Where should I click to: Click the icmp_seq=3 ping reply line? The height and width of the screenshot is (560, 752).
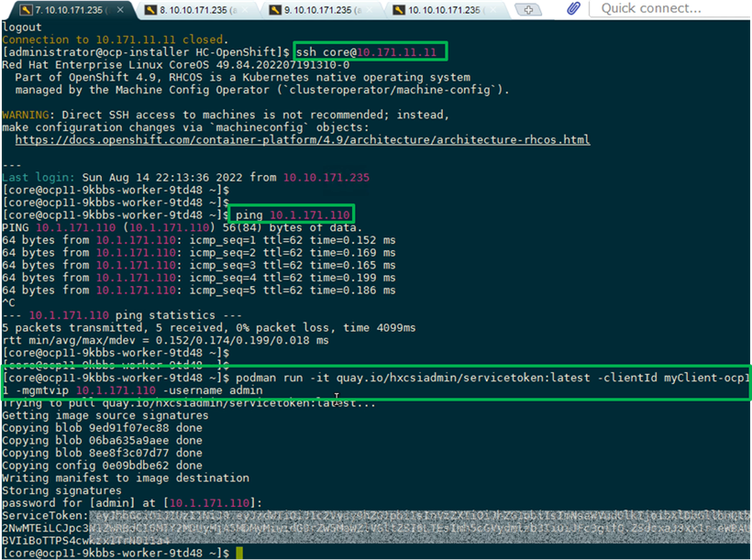tap(199, 265)
